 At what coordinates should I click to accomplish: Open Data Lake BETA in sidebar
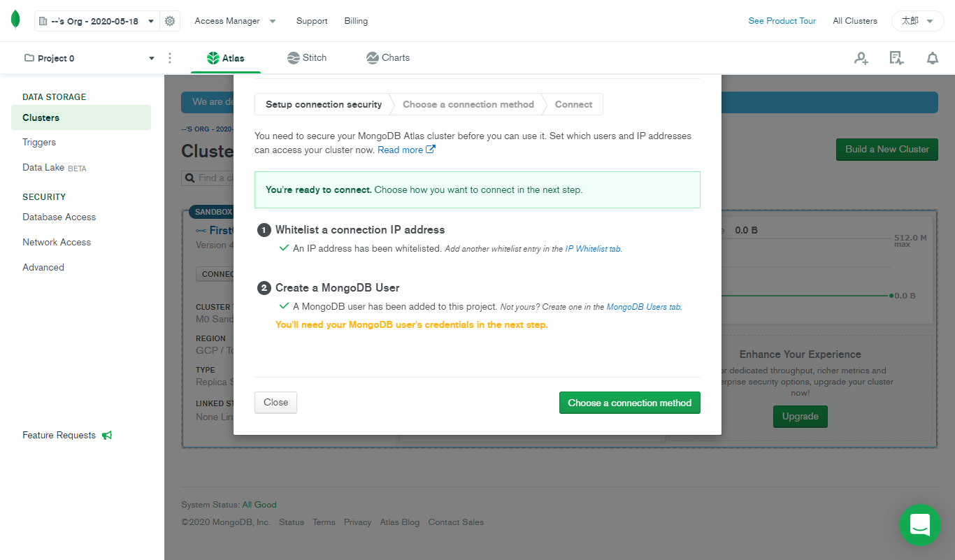55,168
